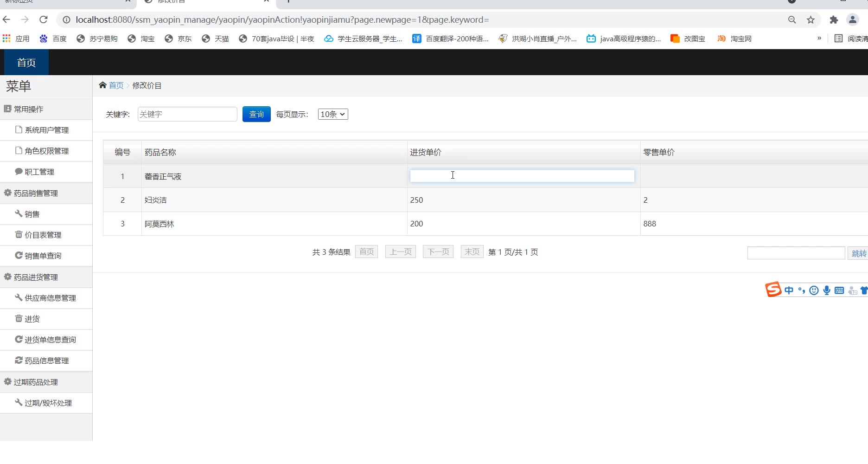Open 进货单信息查询 in the sidebar

[46, 340]
